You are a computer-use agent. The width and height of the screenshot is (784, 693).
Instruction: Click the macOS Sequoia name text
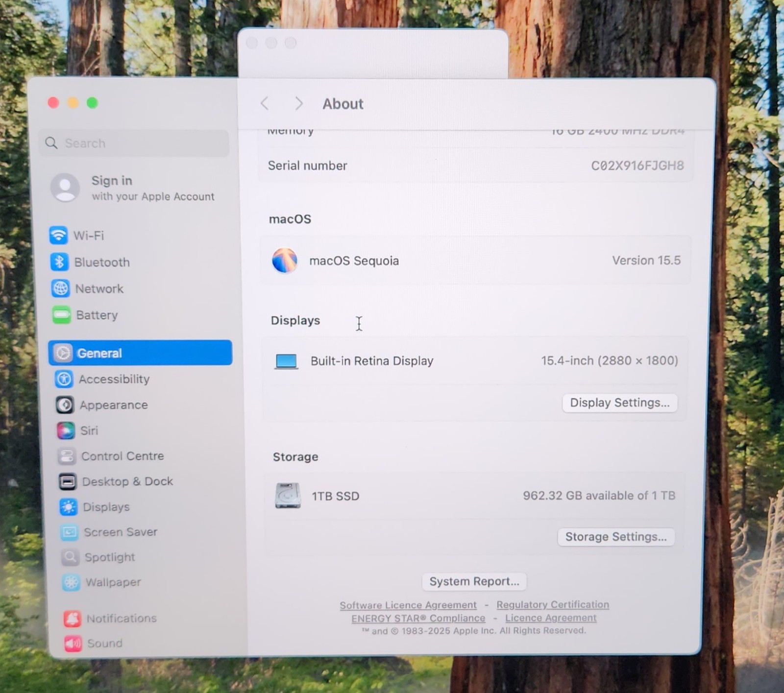(354, 261)
